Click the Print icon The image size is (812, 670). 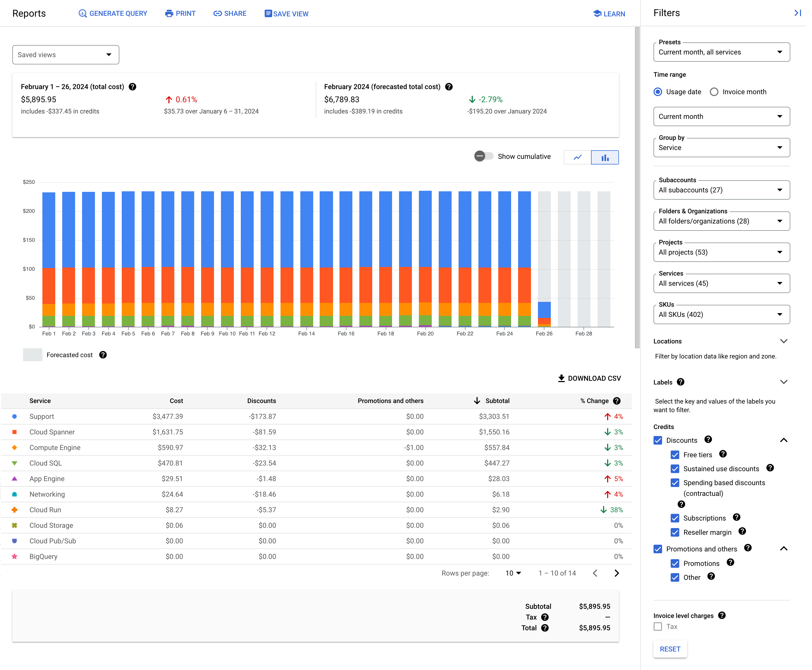point(167,13)
